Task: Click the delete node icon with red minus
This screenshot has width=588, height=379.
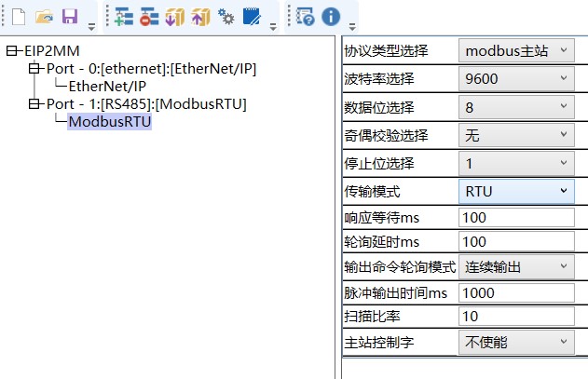Action: point(150,17)
